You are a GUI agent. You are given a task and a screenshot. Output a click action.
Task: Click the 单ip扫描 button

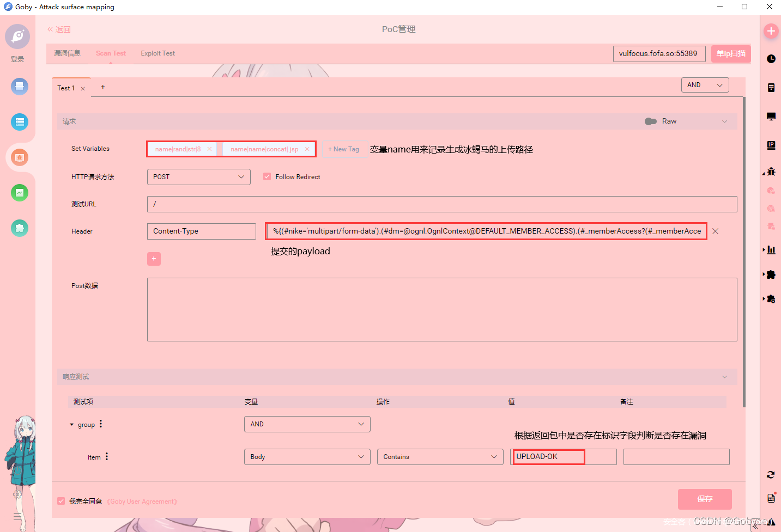[x=731, y=54]
